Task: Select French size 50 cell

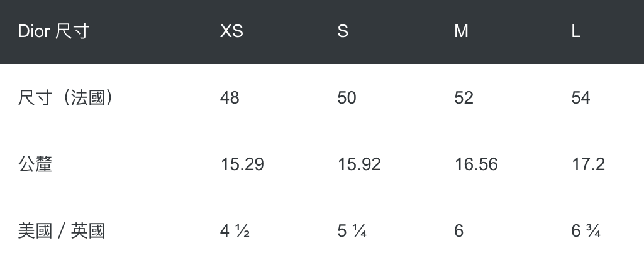Action: click(x=347, y=98)
